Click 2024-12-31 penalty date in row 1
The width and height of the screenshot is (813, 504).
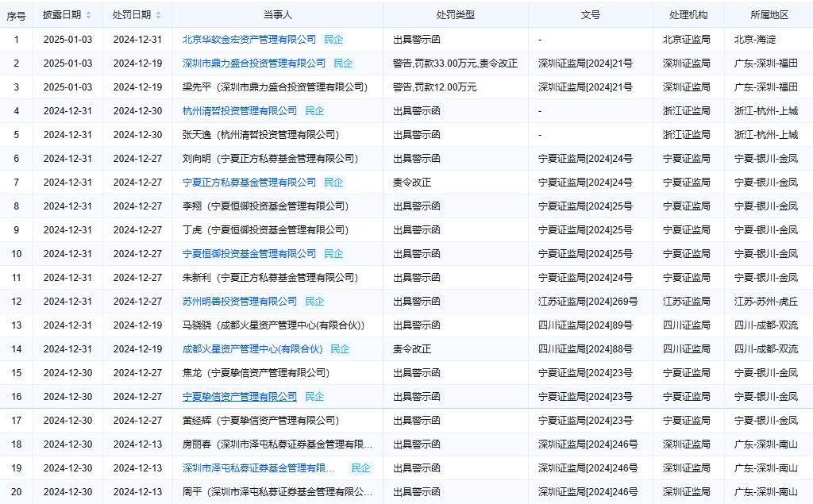[137, 40]
